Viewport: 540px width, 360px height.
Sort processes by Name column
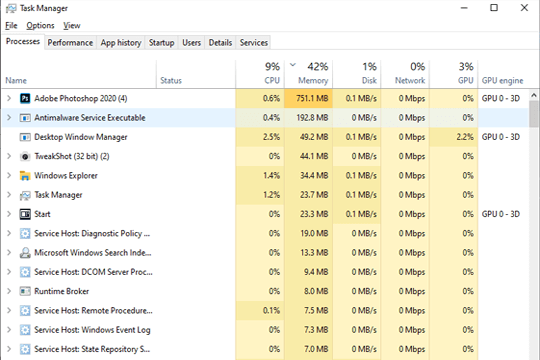(79, 74)
